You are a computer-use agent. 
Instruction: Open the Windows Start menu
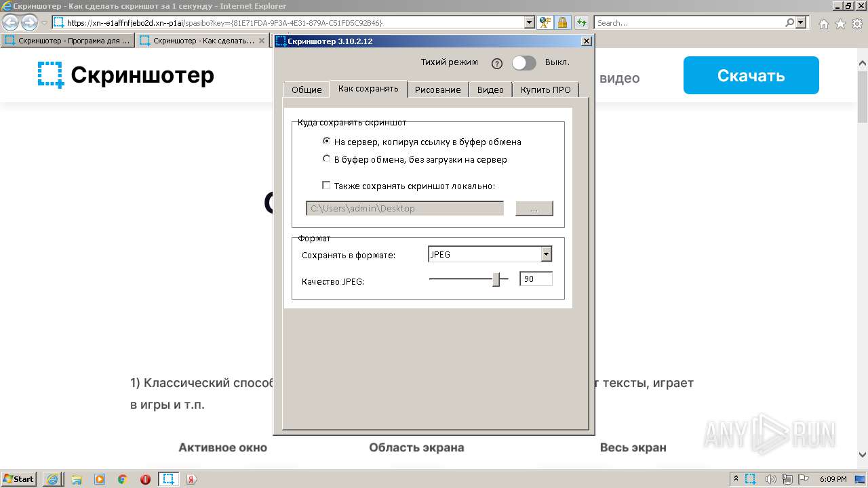point(19,479)
